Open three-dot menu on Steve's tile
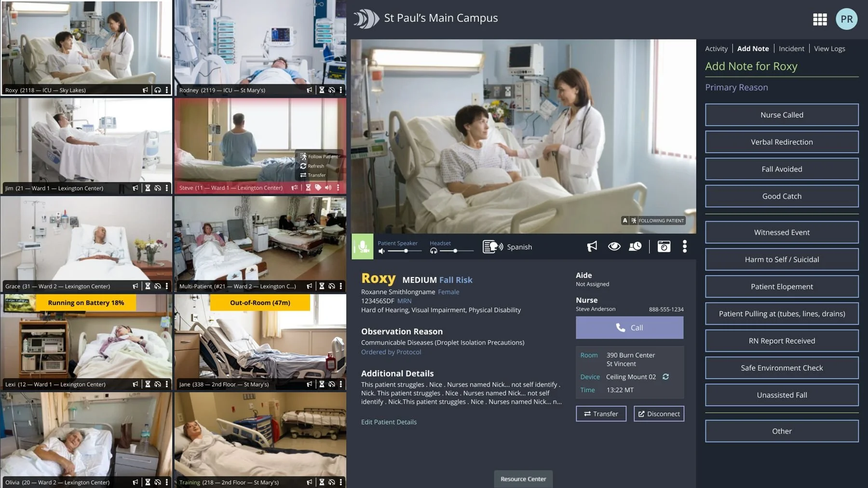The height and width of the screenshot is (488, 868). pyautogui.click(x=338, y=187)
